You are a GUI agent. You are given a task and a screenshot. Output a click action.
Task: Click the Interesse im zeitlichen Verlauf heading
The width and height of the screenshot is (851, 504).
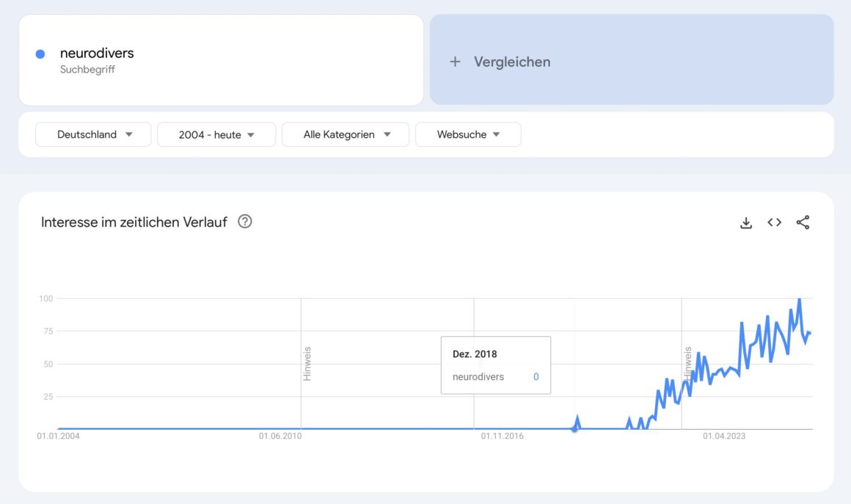coord(134,222)
